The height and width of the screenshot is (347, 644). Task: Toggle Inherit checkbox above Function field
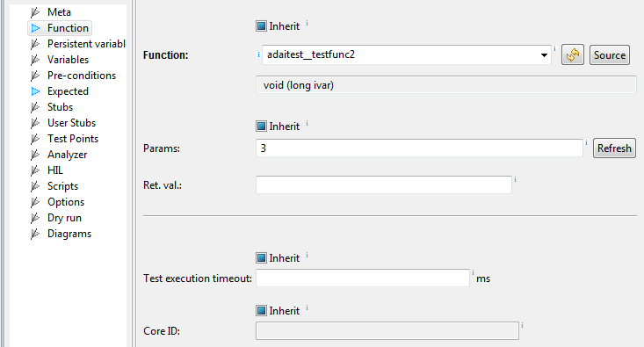pyautogui.click(x=261, y=26)
